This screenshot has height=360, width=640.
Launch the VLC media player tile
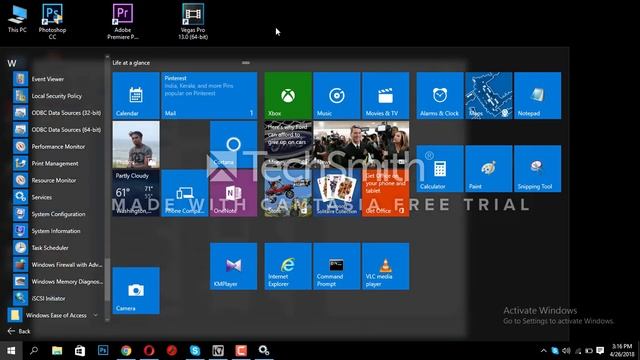(386, 266)
